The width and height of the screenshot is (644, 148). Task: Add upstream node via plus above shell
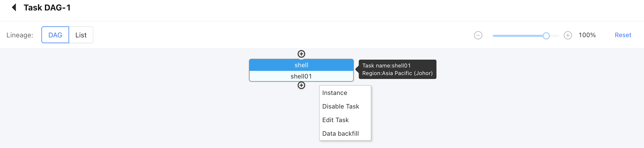(x=301, y=54)
